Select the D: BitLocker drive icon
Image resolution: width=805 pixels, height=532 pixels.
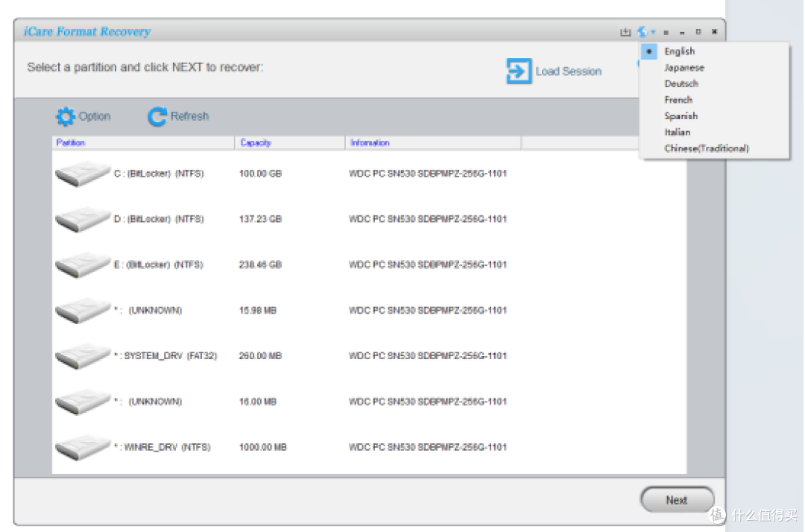82,219
